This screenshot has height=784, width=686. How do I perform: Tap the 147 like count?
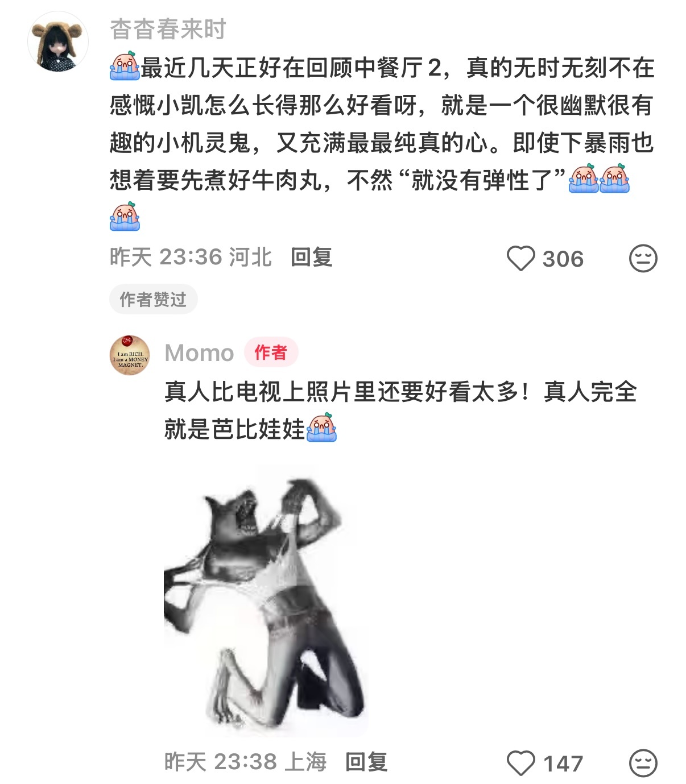tap(563, 764)
